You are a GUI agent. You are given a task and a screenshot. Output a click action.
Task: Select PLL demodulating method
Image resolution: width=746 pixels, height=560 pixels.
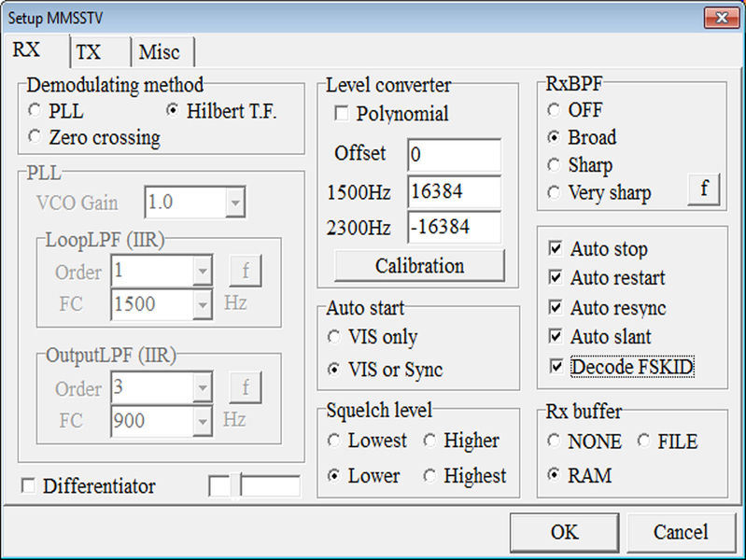(x=35, y=110)
